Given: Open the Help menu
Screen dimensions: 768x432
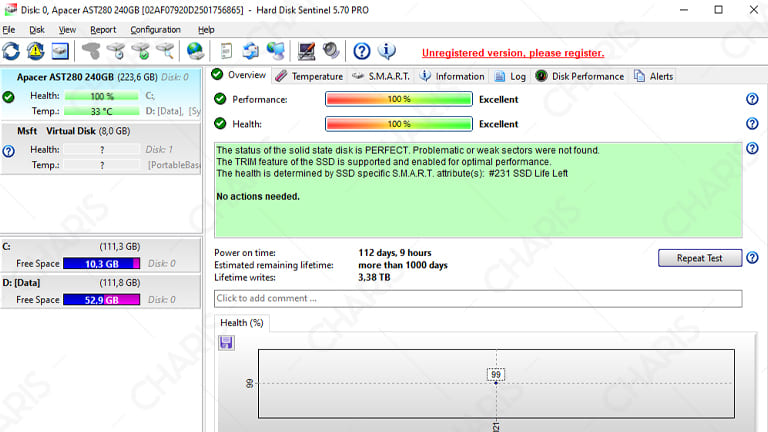Looking at the screenshot, I should click(206, 30).
